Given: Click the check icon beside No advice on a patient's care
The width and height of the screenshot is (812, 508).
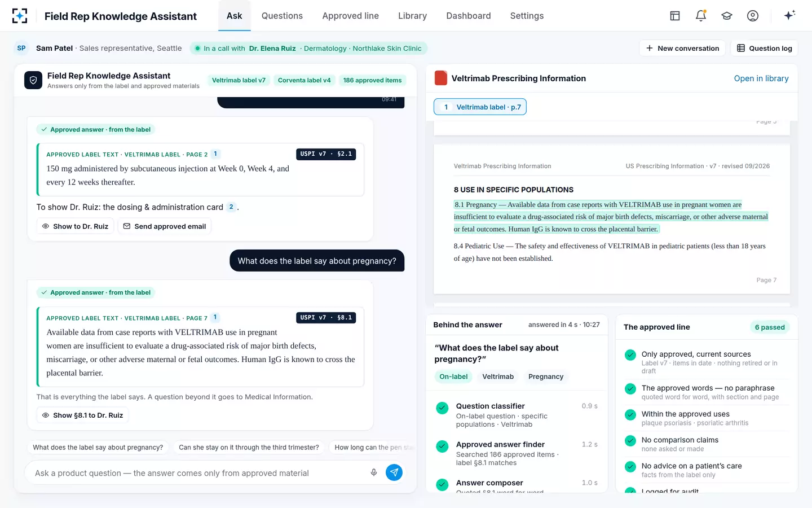Looking at the screenshot, I should pos(630,467).
